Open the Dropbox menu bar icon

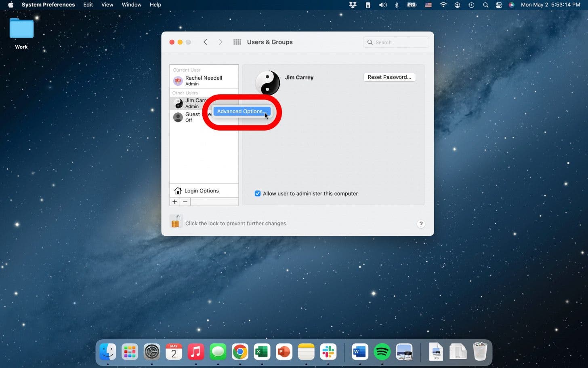(x=353, y=5)
